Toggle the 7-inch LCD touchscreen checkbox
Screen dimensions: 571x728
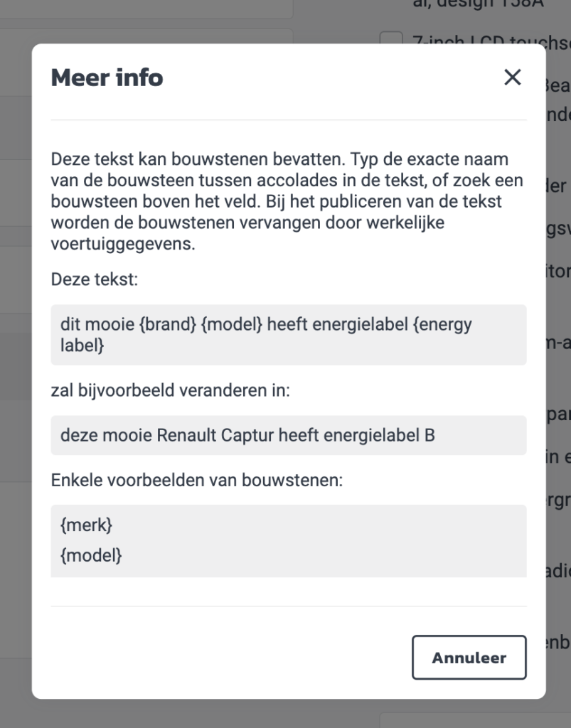point(391,41)
